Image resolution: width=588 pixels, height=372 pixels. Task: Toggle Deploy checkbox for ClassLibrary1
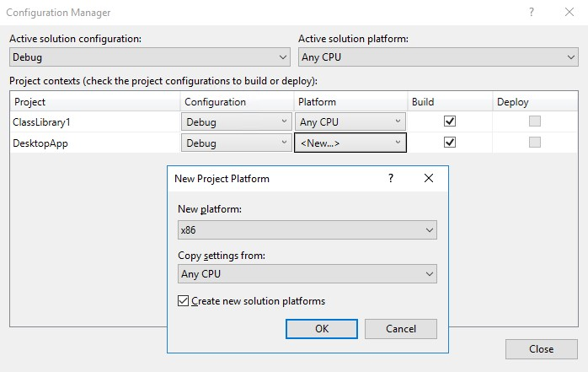tap(534, 121)
